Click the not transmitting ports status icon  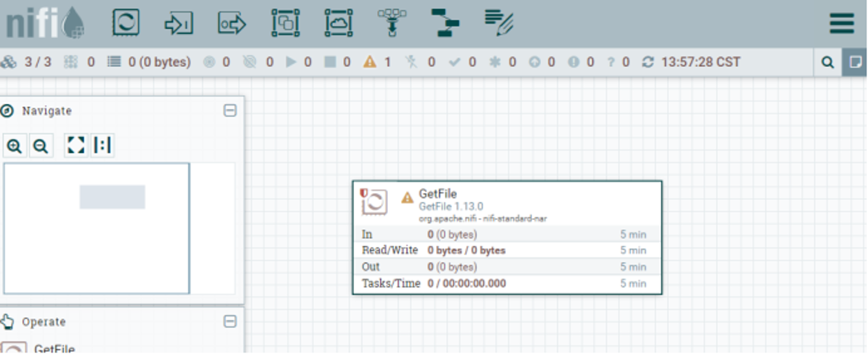pos(250,62)
